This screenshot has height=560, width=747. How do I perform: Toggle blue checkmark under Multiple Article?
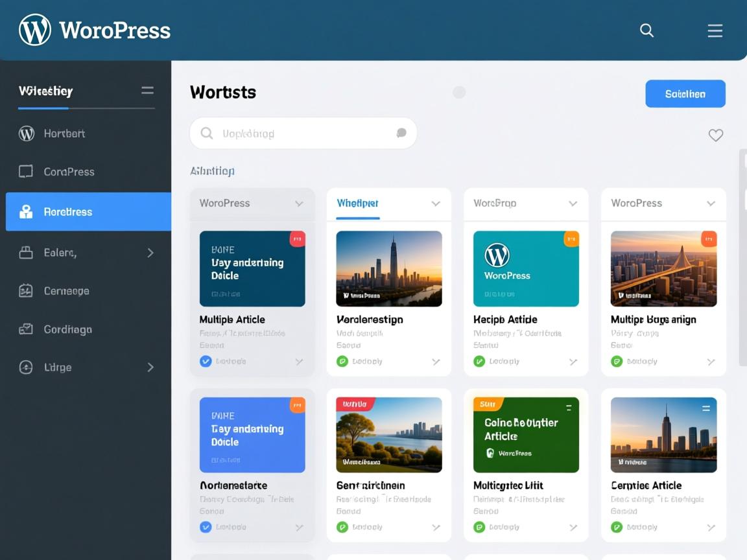point(206,361)
